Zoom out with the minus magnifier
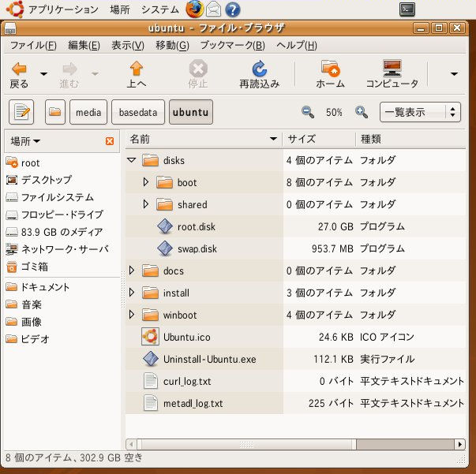Viewport: 476px width, 474px height. pyautogui.click(x=308, y=112)
